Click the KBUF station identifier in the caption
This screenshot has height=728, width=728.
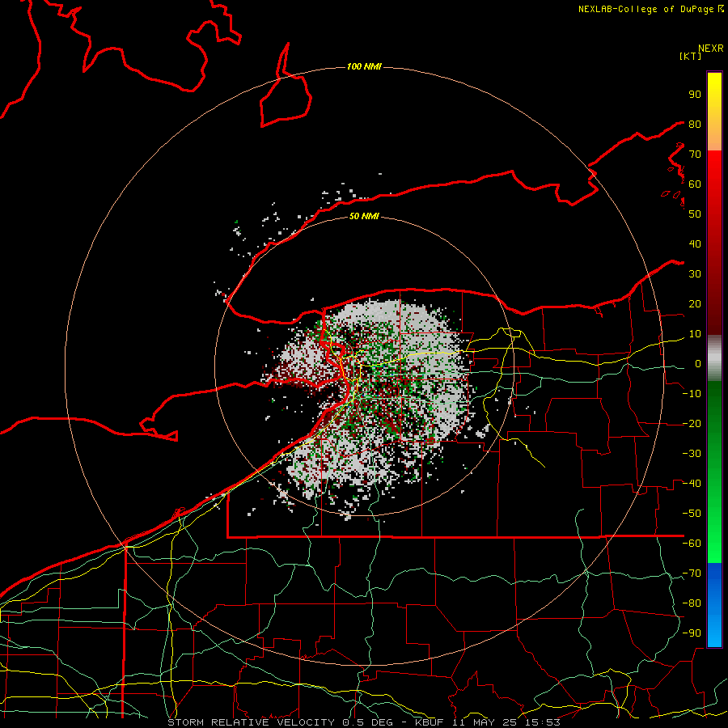[x=429, y=722]
